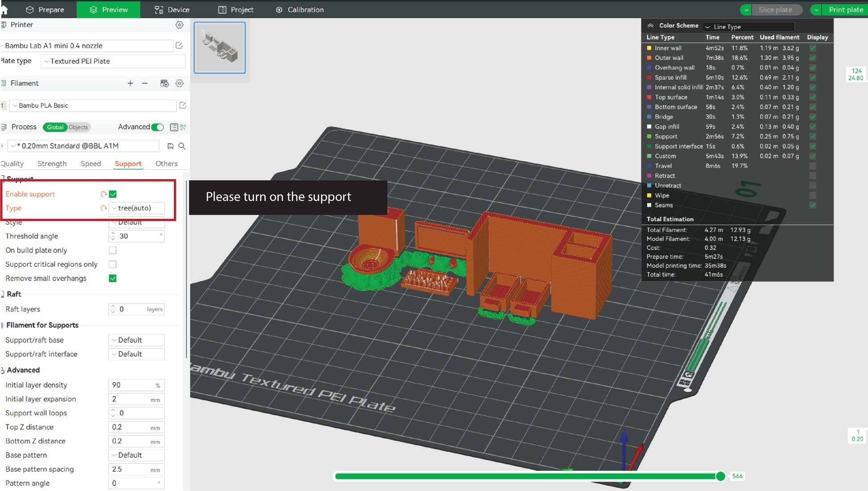This screenshot has height=491, width=868.
Task: Reset the Enable support setting to default
Action: pos(103,194)
